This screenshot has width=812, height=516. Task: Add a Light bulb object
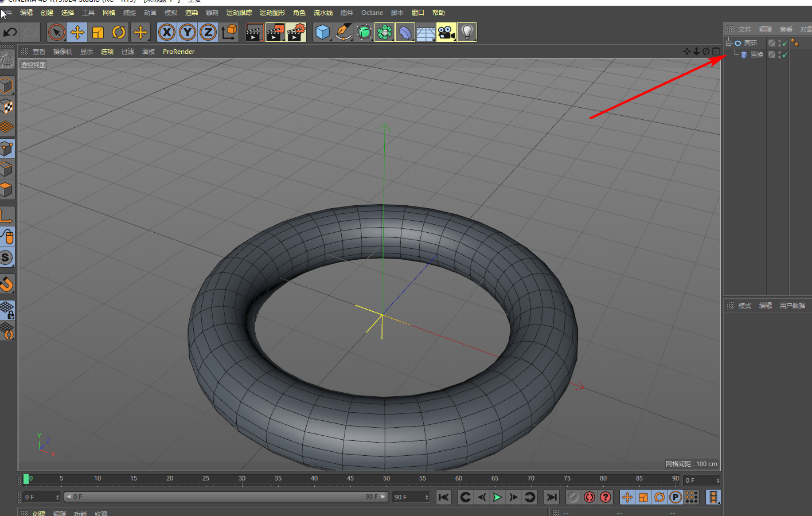point(467,32)
